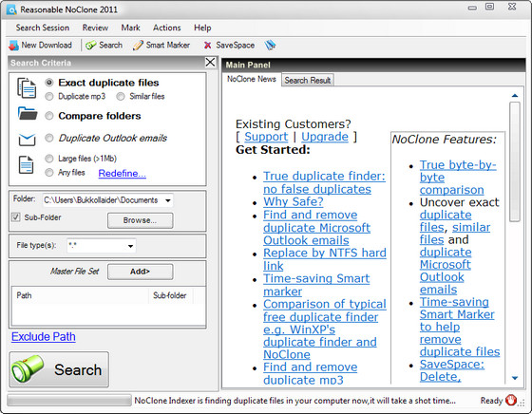This screenshot has width=532, height=414.
Task: Open the Search Session menu
Action: 43,28
